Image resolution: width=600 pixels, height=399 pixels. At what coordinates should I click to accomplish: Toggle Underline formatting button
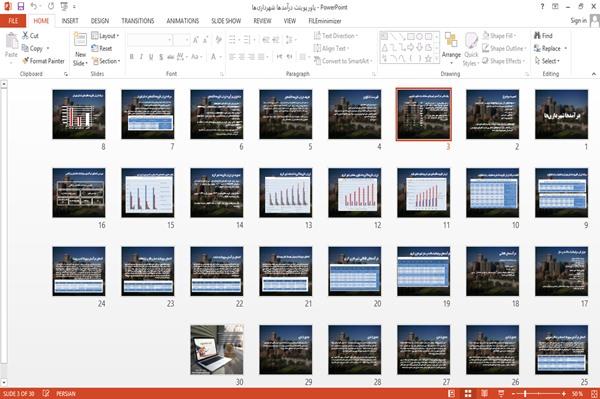151,57
